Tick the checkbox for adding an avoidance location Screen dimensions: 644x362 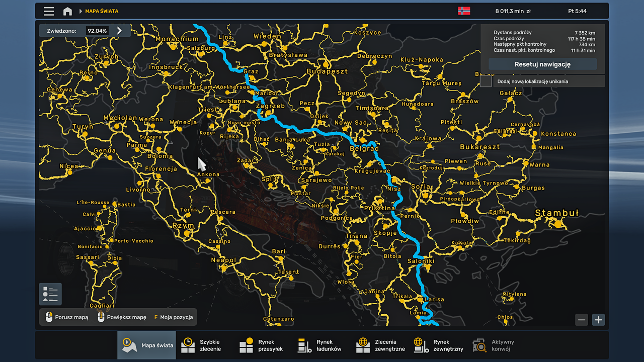486,81
